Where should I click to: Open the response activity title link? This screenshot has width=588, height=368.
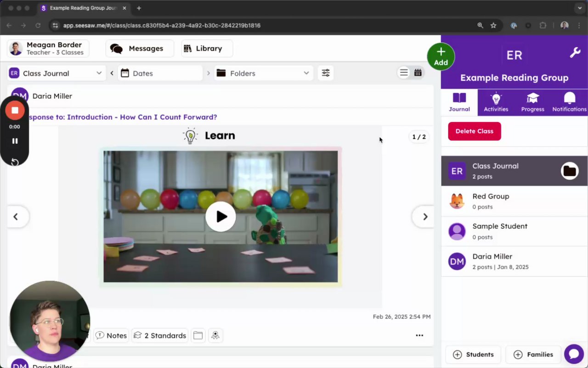122,117
